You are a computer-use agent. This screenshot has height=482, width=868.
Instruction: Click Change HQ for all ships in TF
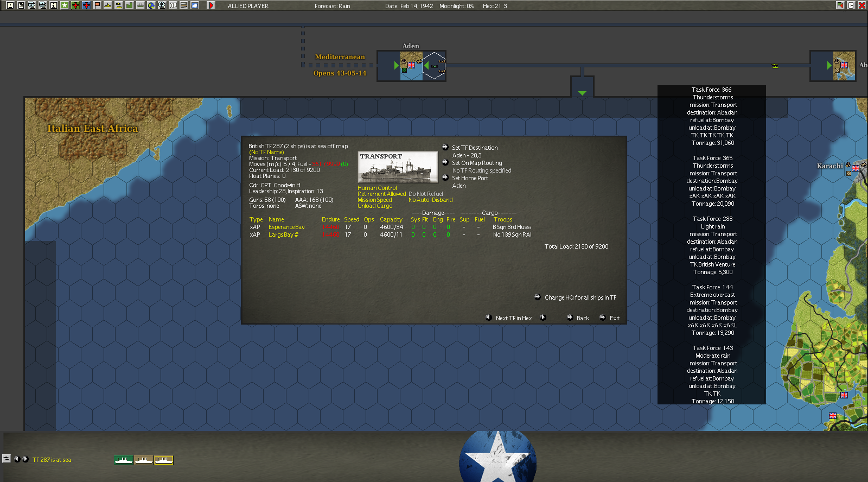[x=580, y=297]
